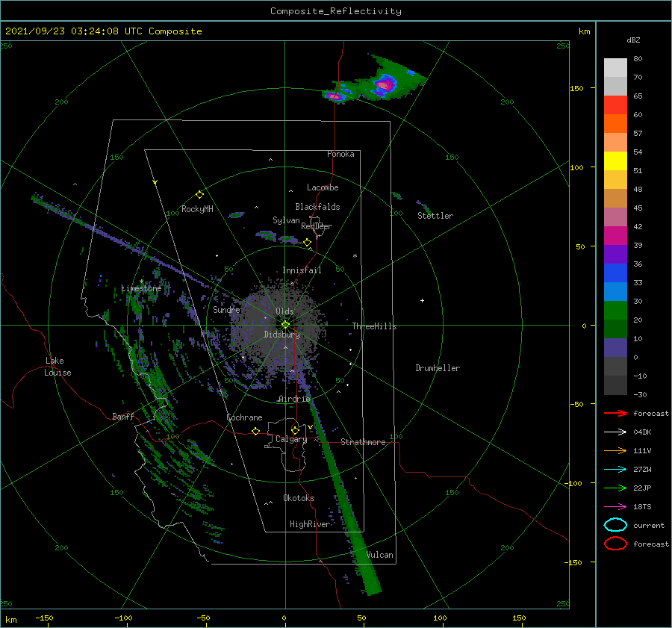Click the Vulcan label
This screenshot has width=672, height=628.
click(x=379, y=555)
